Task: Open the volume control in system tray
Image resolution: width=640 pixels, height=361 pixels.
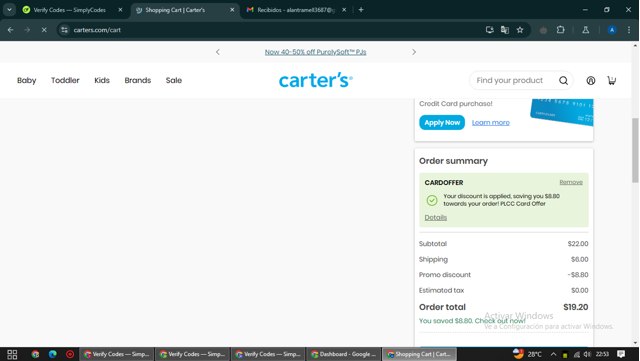Action: pyautogui.click(x=587, y=354)
